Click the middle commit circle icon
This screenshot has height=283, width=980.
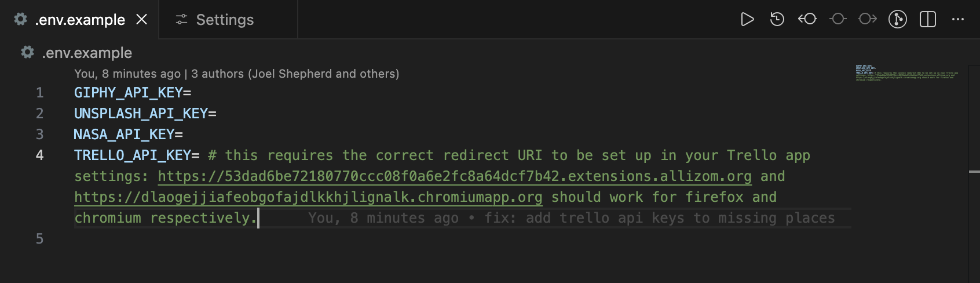pos(838,20)
